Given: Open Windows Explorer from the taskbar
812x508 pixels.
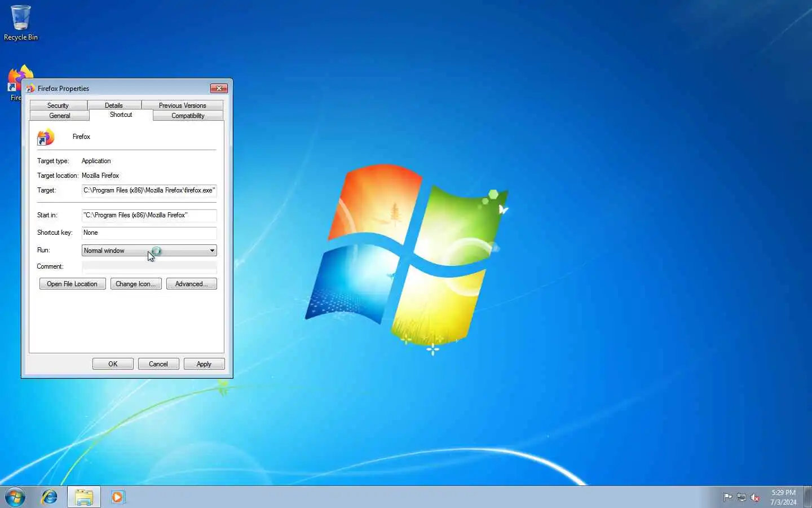Looking at the screenshot, I should coord(84,497).
